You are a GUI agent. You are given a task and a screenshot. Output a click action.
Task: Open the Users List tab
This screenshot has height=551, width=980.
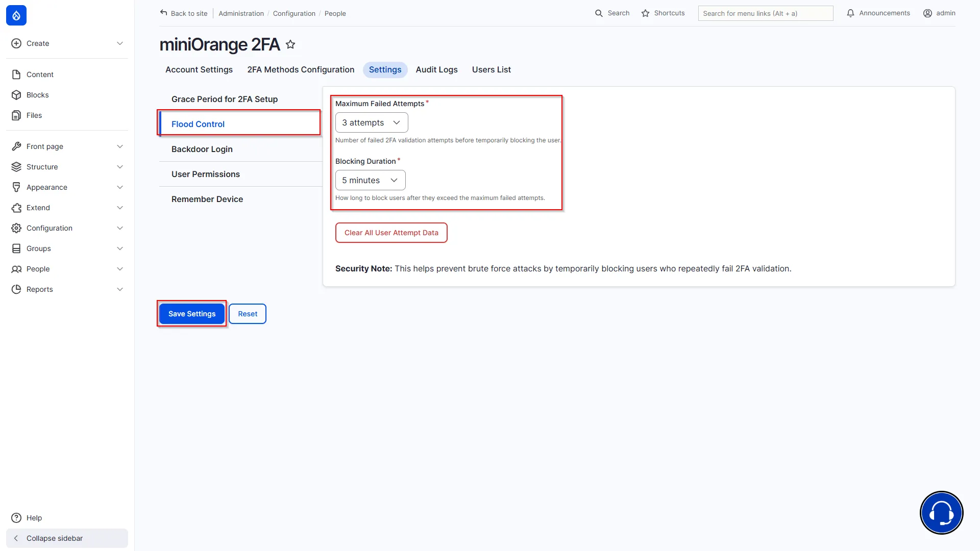tap(491, 70)
